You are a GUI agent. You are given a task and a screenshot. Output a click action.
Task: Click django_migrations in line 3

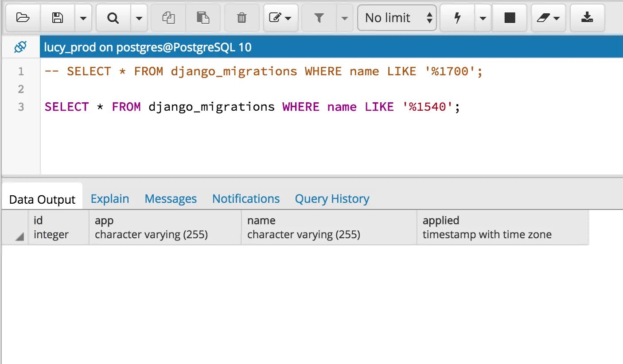pos(211,107)
